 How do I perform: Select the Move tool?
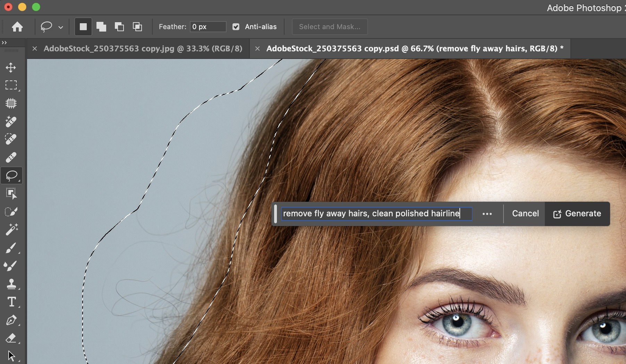tap(11, 68)
